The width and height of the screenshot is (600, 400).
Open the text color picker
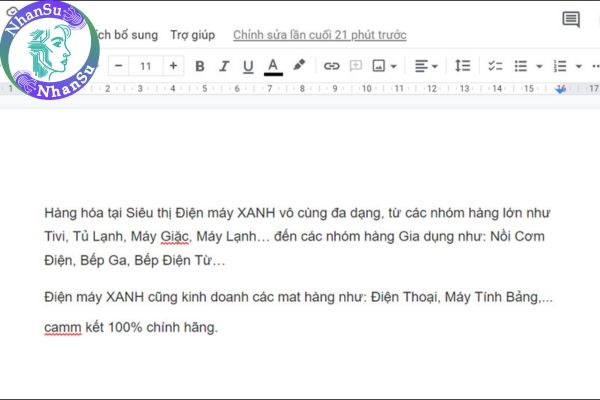273,67
